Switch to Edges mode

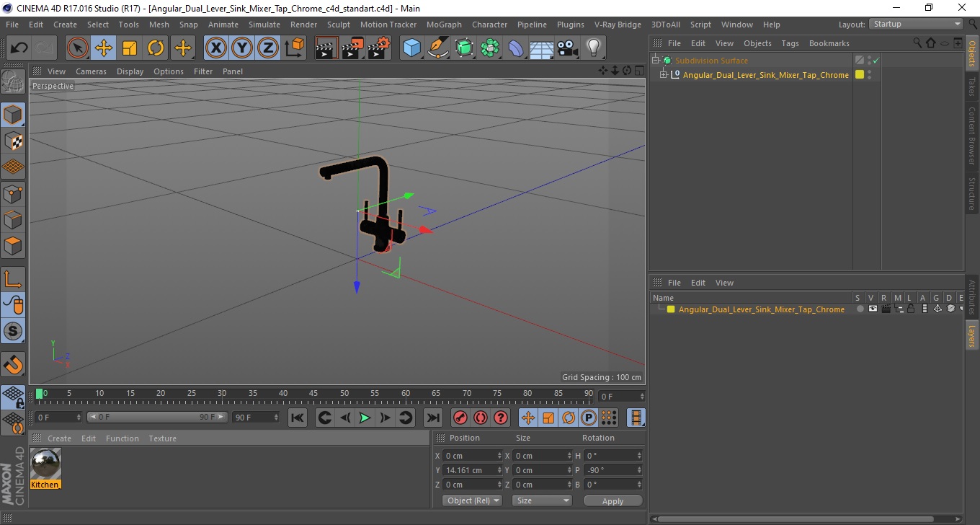(13, 219)
